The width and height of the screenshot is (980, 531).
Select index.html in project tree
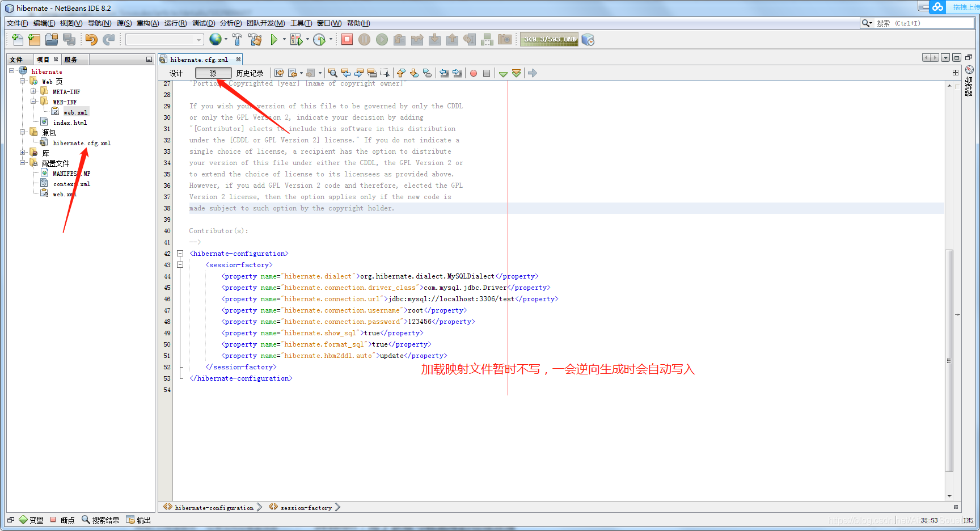[70, 123]
